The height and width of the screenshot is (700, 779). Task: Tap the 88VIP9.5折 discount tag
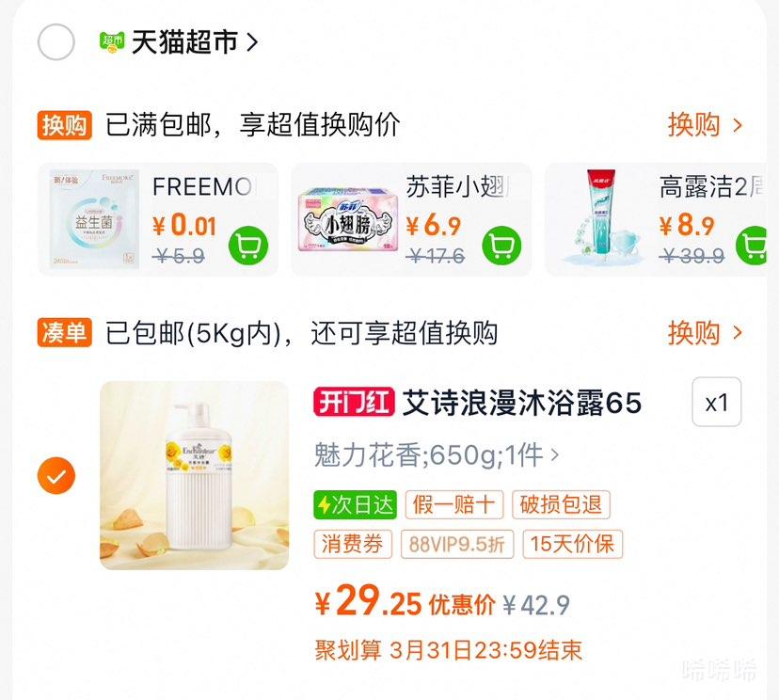(457, 544)
